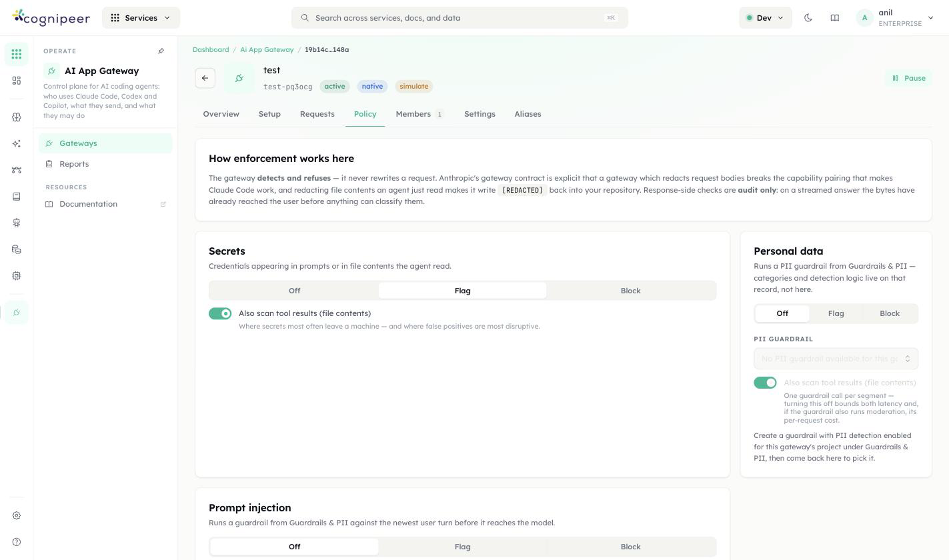Pause the test gateway
The width and height of the screenshot is (949, 560).
pos(908,78)
